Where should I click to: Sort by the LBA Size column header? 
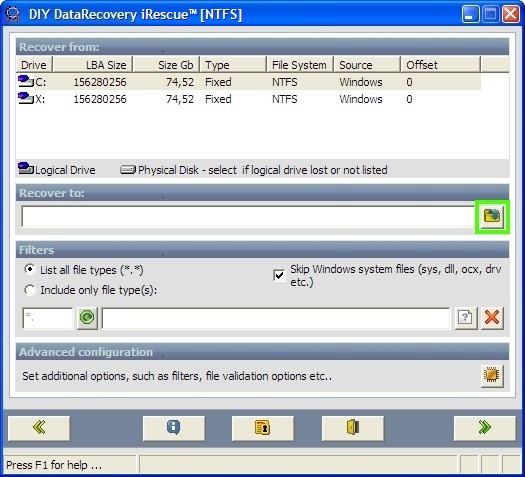coord(93,65)
